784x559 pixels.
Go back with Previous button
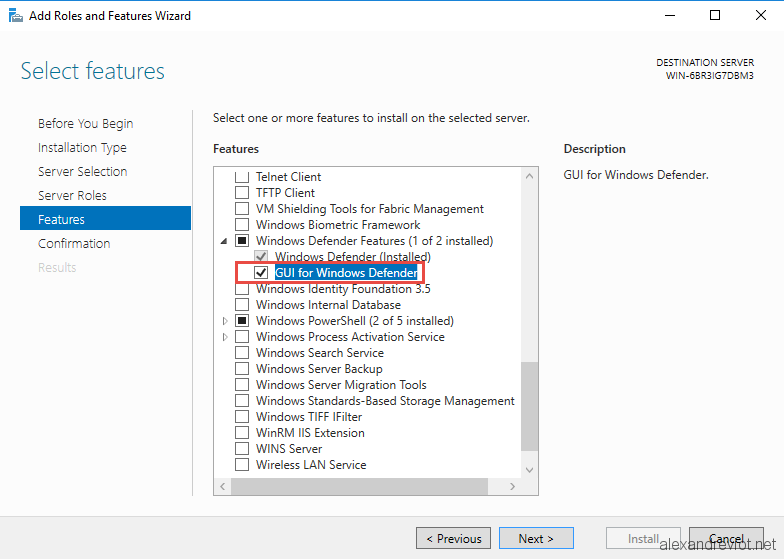point(454,538)
